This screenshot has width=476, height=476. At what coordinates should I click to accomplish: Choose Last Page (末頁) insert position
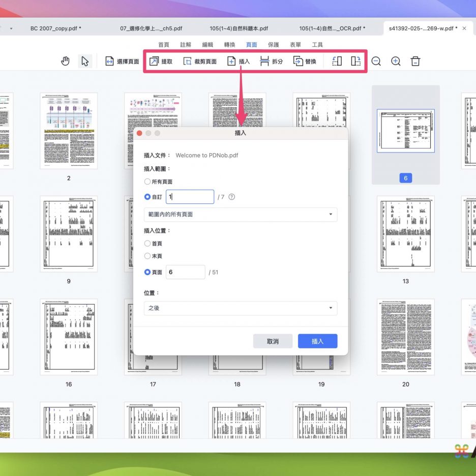click(147, 256)
